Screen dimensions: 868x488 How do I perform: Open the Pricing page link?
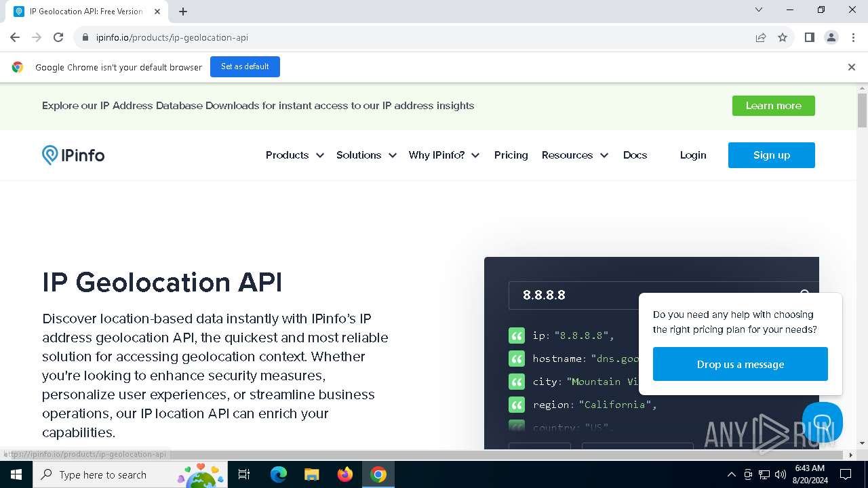point(511,155)
